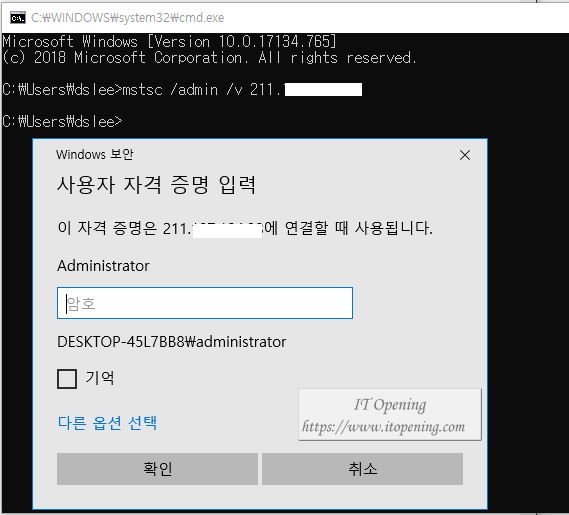This screenshot has width=569, height=515.
Task: Select the Administrator account name
Action: tap(103, 266)
